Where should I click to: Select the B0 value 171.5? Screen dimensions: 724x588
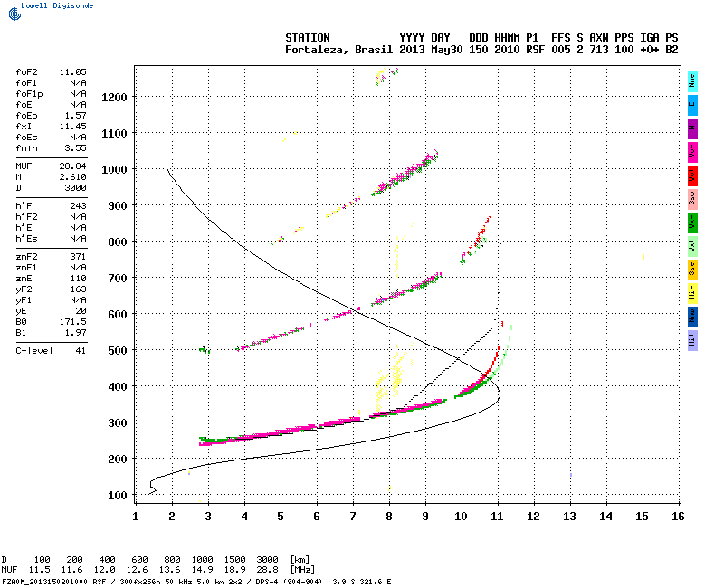[73, 322]
